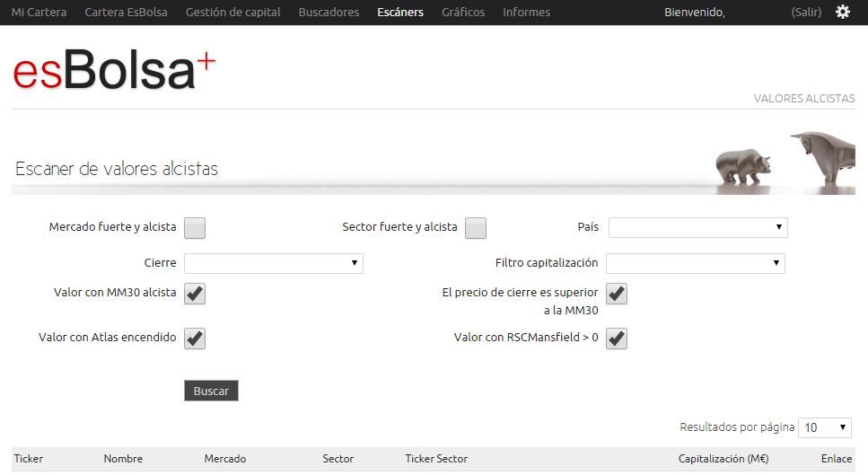
Task: Uncheck precio de cierre superior a MM30
Action: (x=617, y=293)
